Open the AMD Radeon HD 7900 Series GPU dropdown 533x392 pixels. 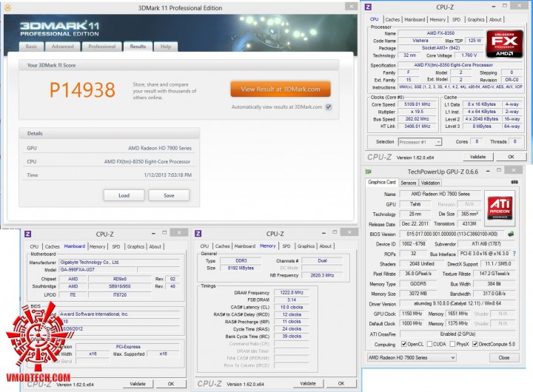(x=412, y=358)
